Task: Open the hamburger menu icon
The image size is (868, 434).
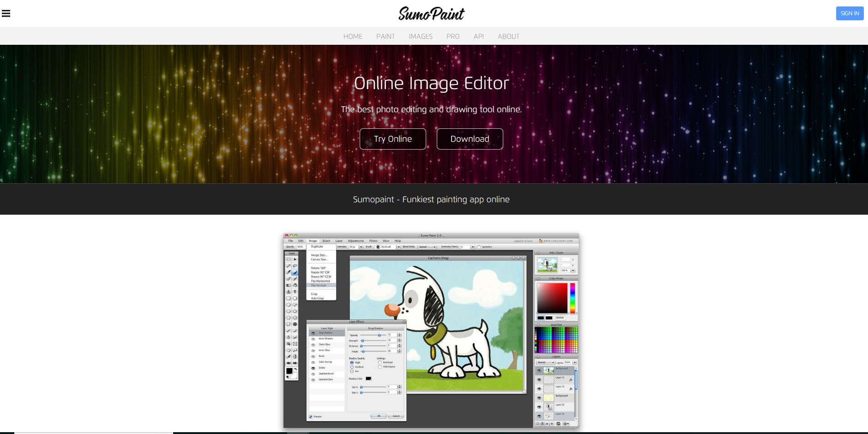Action: 6,13
